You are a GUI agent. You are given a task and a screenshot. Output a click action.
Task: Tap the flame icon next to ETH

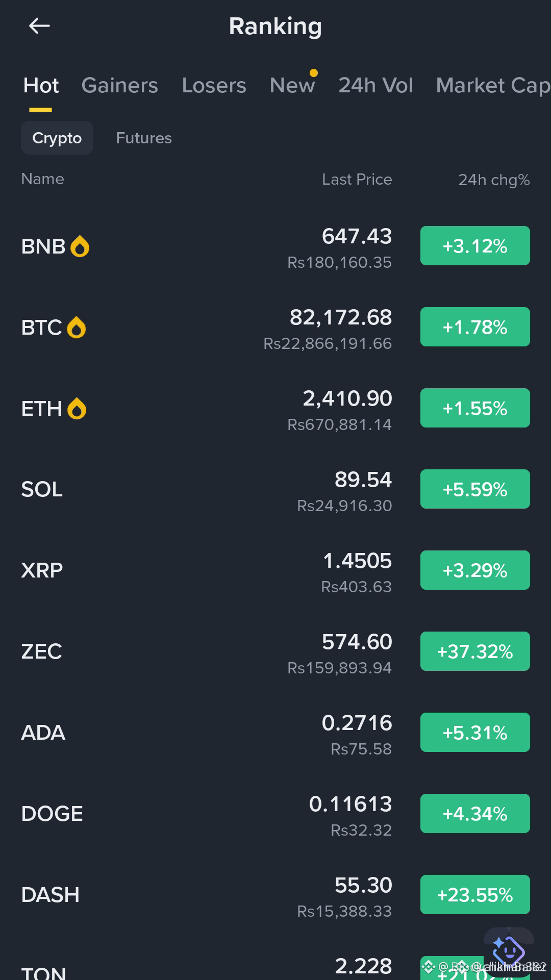point(77,409)
